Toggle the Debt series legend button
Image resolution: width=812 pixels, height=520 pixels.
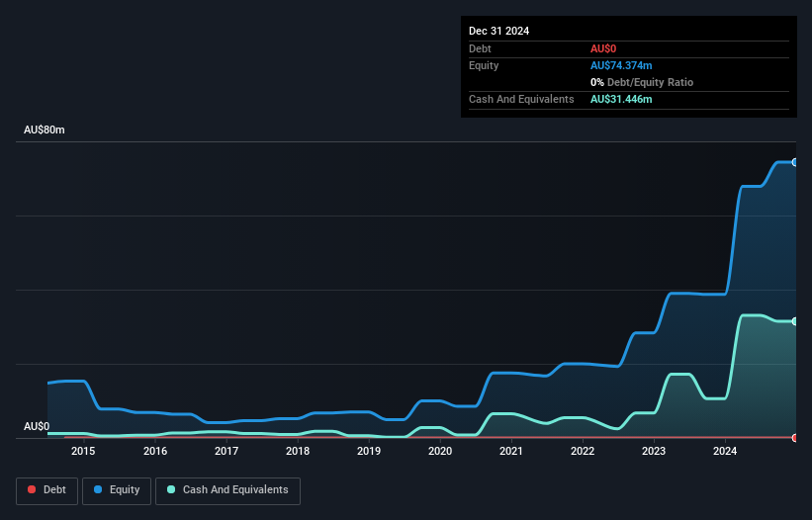click(x=47, y=490)
